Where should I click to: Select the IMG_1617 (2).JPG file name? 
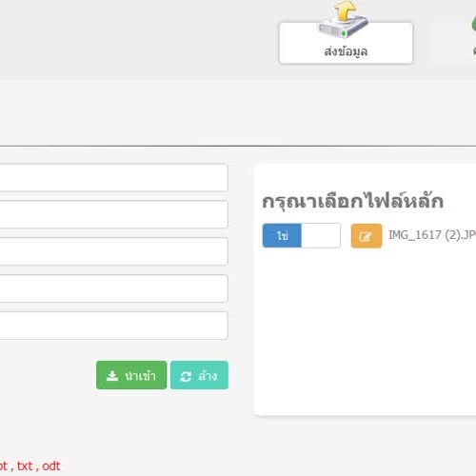(x=432, y=235)
